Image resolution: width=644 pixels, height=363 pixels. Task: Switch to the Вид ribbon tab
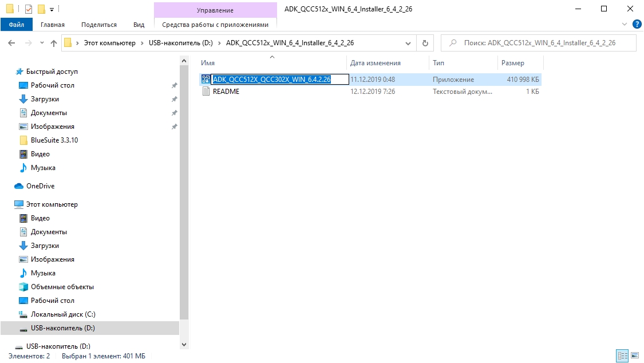click(139, 25)
